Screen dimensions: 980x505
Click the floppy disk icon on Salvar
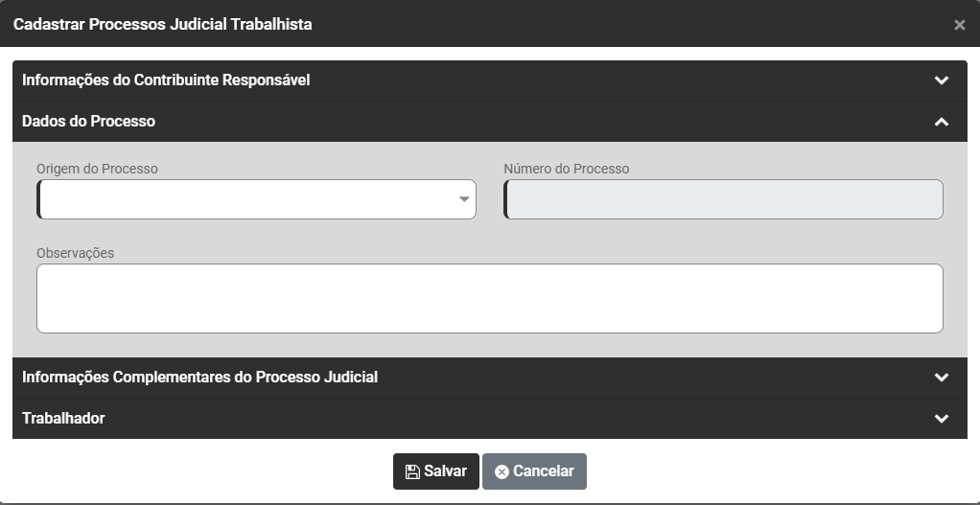point(412,471)
